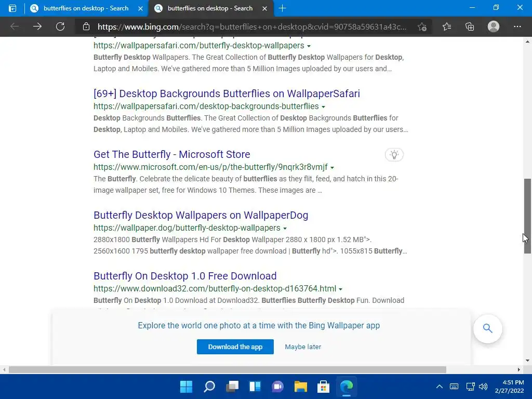Open a new tab with plus button
This screenshot has width=532, height=399.
(x=282, y=8)
